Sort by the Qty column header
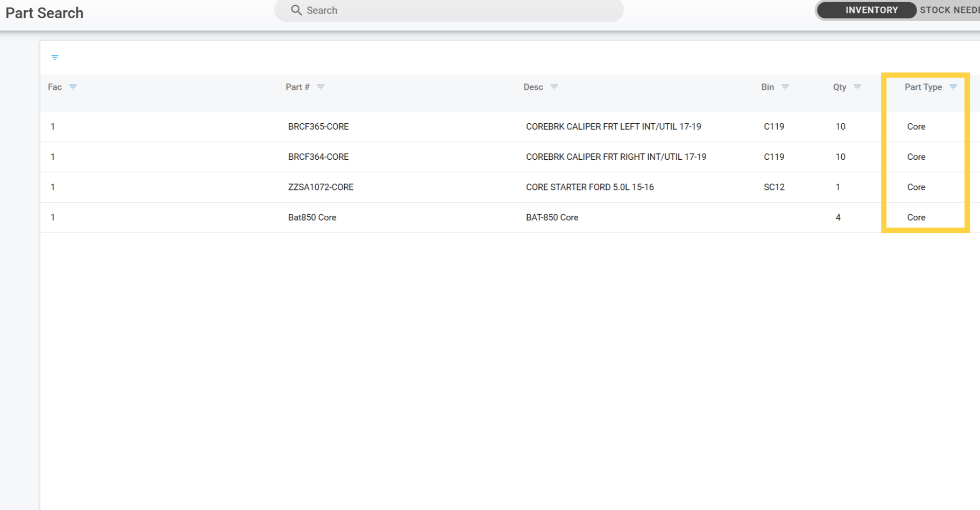The width and height of the screenshot is (980, 510). 839,87
